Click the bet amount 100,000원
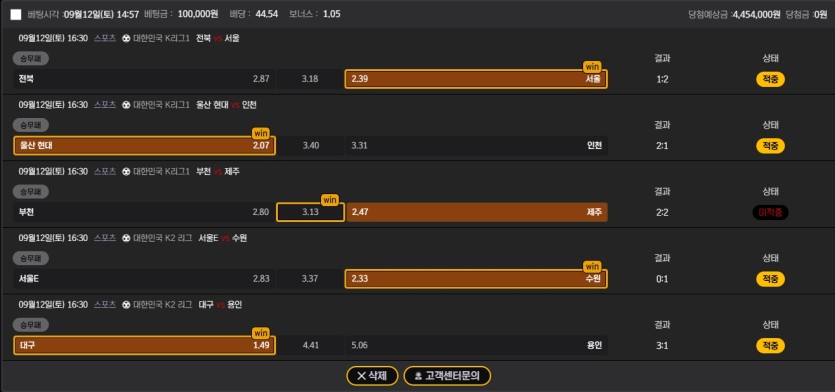The width and height of the screenshot is (835, 392). tap(199, 14)
